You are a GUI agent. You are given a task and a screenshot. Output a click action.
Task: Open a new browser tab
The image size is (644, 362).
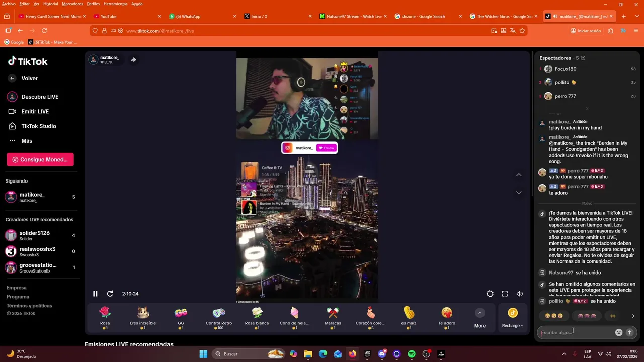pos(624,16)
